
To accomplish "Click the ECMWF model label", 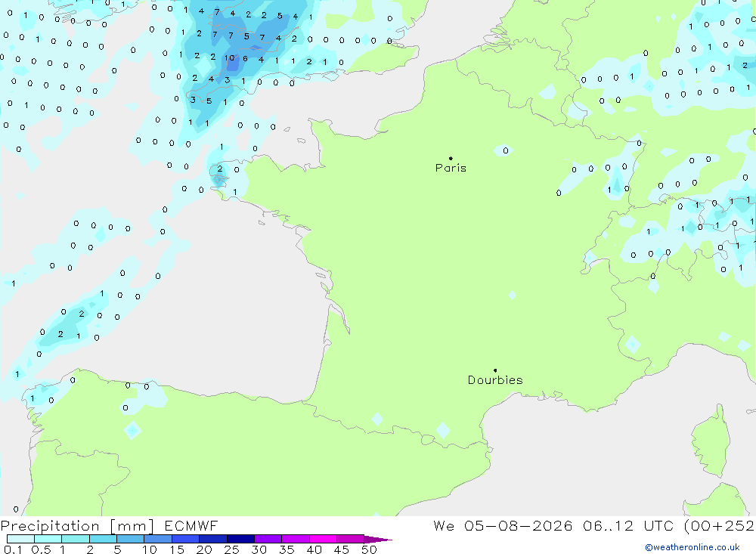I will 191,525.
